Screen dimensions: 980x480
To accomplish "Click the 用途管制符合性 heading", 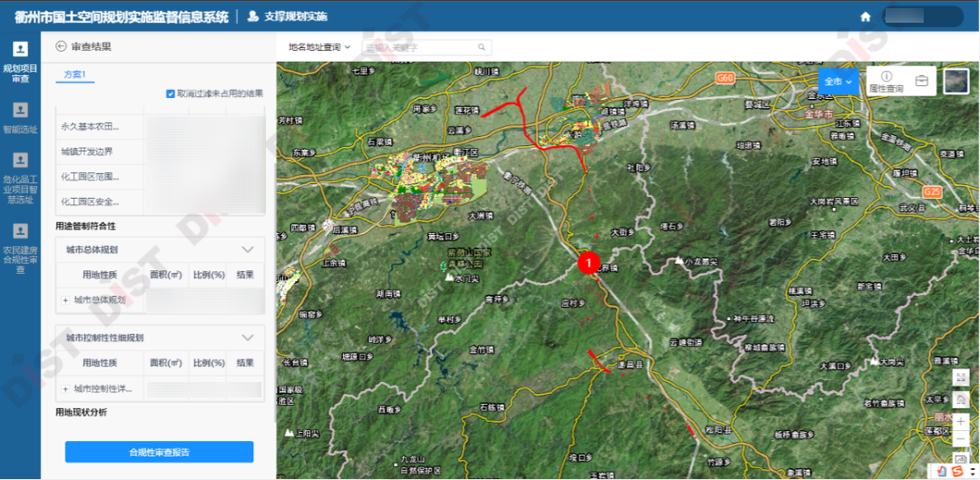I will (x=85, y=226).
